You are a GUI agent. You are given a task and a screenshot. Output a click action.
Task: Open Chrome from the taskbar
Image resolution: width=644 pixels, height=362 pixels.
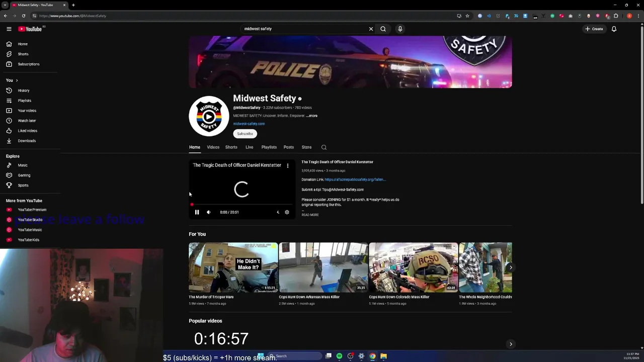[x=372, y=356]
